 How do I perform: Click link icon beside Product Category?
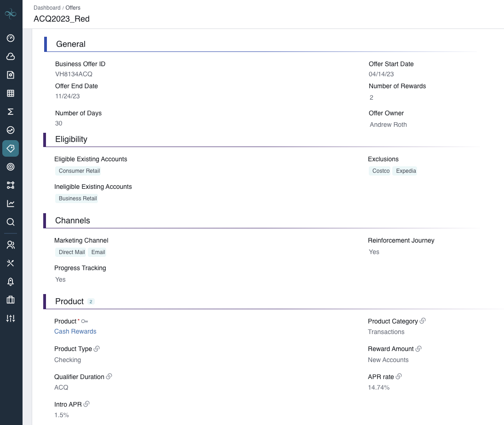click(x=423, y=321)
